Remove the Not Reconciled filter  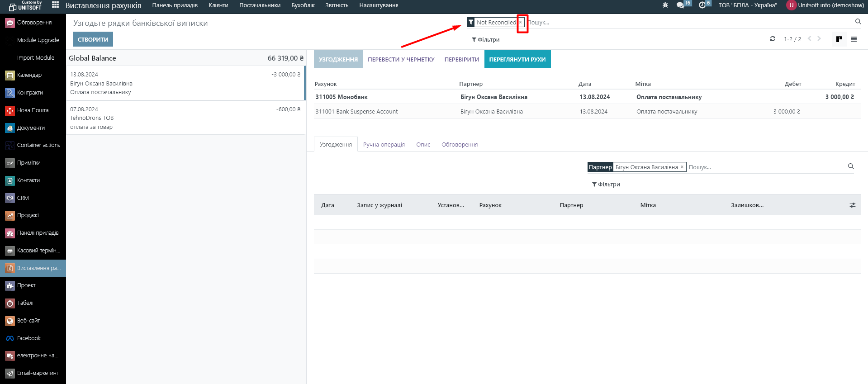pyautogui.click(x=520, y=22)
